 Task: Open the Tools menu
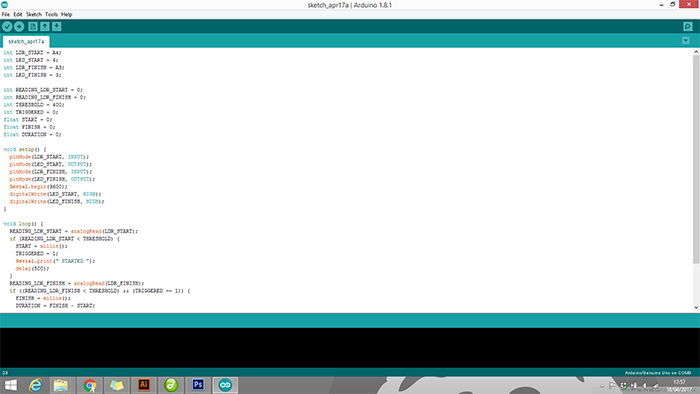pos(51,14)
